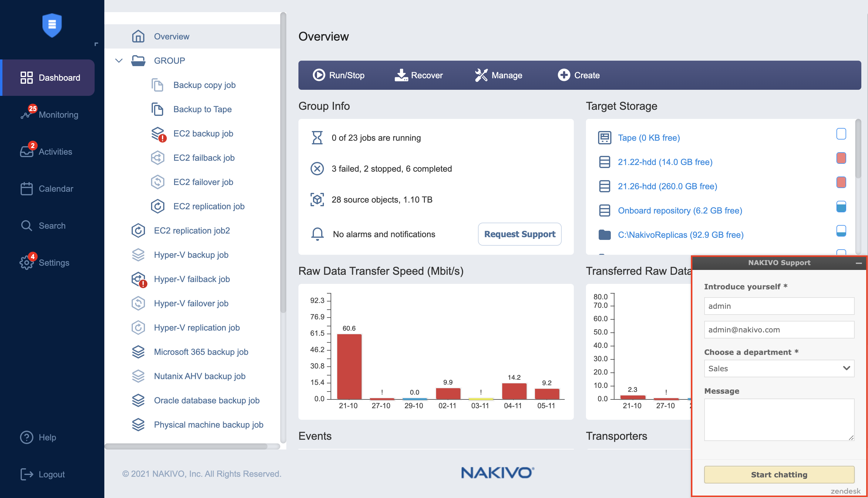The height and width of the screenshot is (498, 868).
Task: Click the job tree vertical scrollbar
Action: click(283, 163)
